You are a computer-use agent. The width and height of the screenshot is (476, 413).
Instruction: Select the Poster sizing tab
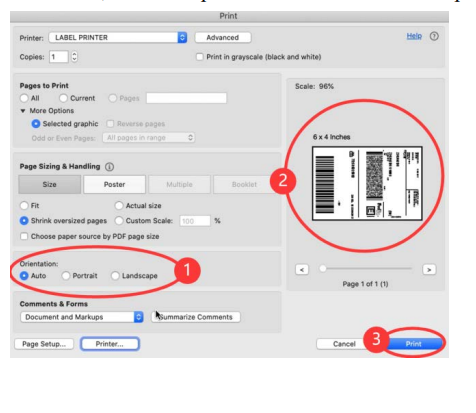point(114,184)
